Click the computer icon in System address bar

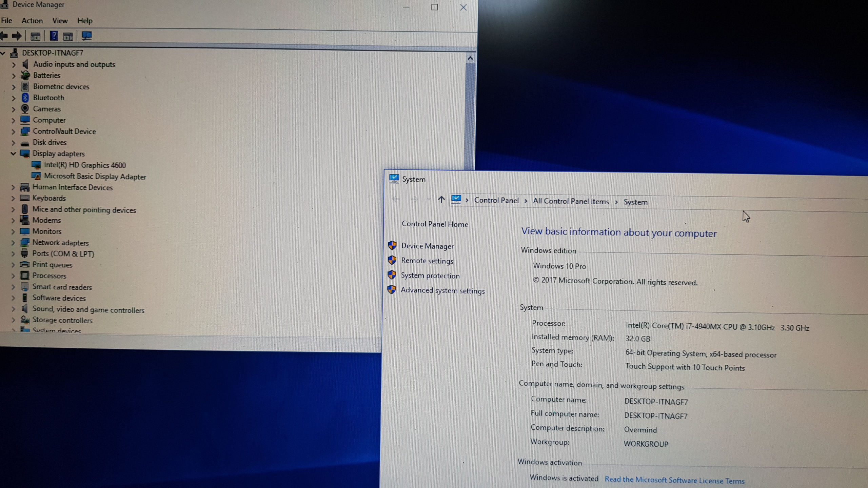click(x=456, y=199)
